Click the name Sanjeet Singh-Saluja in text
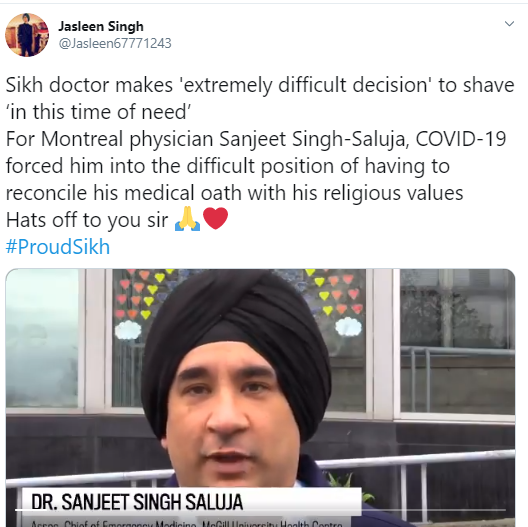528x527 pixels. pos(314,139)
